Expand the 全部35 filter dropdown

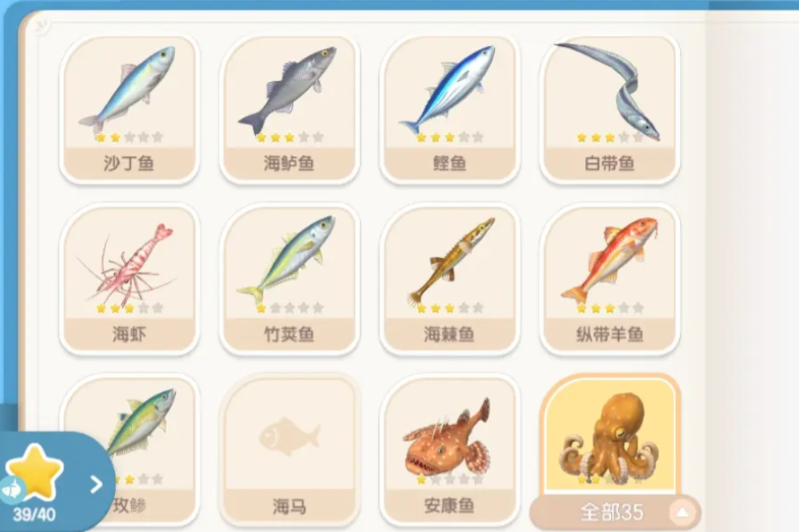click(615, 513)
